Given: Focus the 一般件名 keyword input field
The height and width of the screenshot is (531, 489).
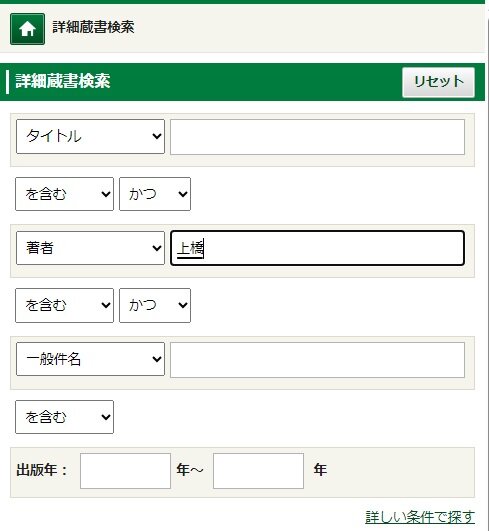Looking at the screenshot, I should coord(317,360).
